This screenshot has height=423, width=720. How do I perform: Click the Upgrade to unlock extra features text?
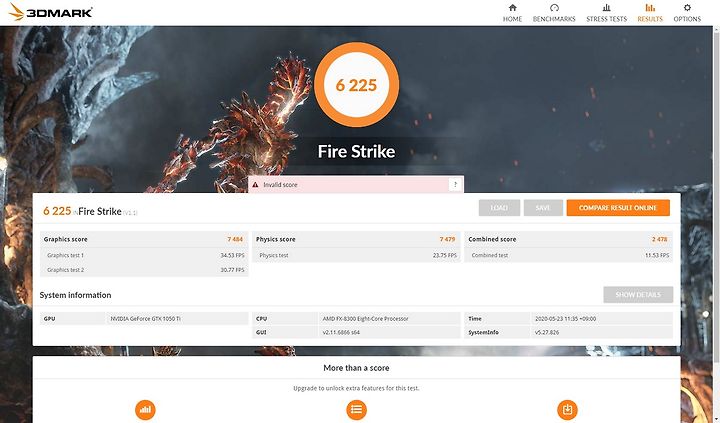356,388
